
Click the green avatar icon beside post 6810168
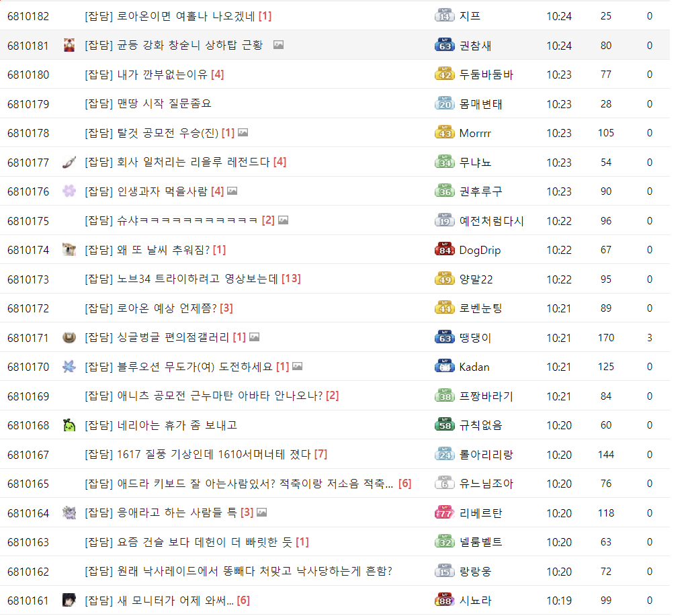pyautogui.click(x=69, y=425)
